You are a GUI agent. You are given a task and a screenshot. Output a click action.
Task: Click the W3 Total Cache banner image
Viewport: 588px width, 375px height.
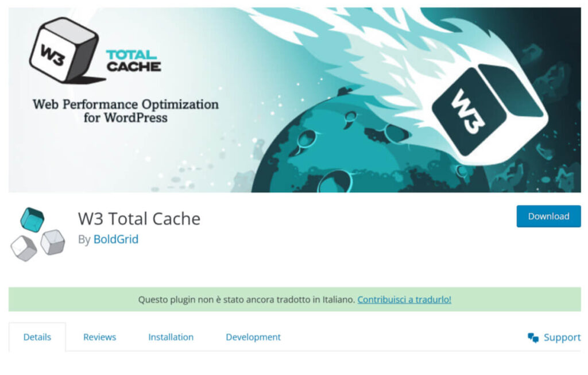295,100
